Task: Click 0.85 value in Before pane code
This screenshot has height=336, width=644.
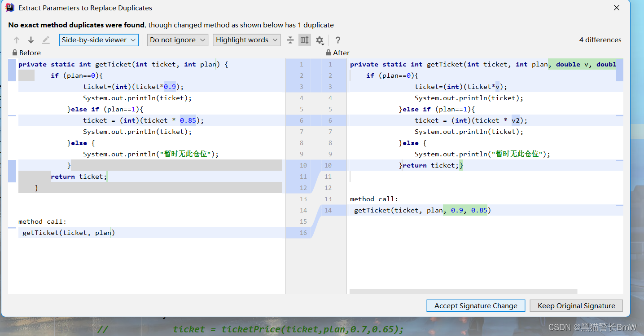Action: coord(188,120)
